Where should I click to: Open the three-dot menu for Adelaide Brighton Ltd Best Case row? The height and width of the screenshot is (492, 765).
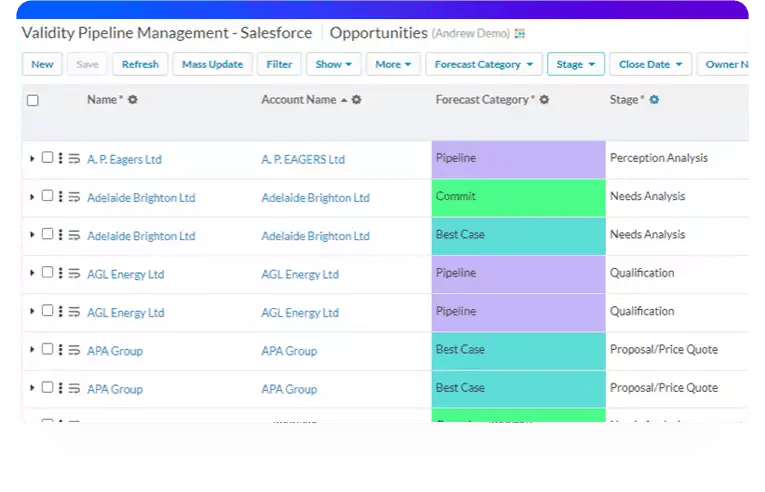click(60, 235)
